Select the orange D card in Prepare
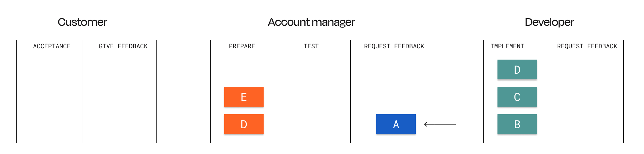 coord(244,124)
